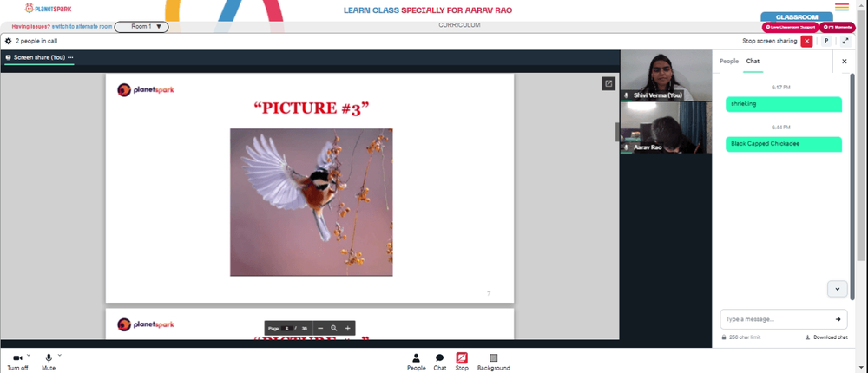Click 'Black Capped Chickadee' chat message
This screenshot has width=868, height=373.
[783, 144]
